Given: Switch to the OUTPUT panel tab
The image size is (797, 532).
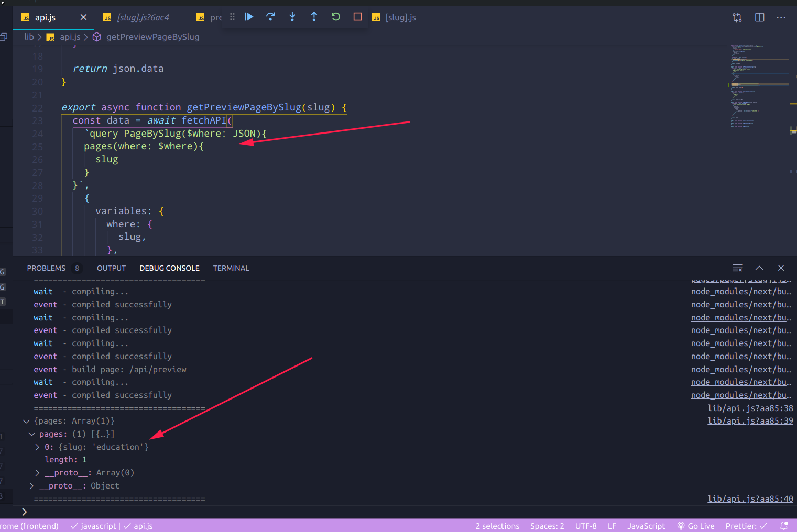Looking at the screenshot, I should (111, 268).
